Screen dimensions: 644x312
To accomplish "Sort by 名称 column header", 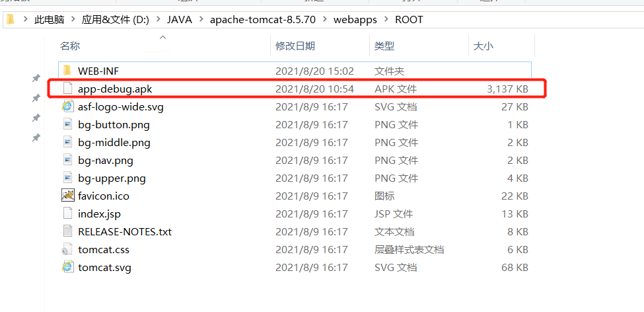I will pos(70,46).
